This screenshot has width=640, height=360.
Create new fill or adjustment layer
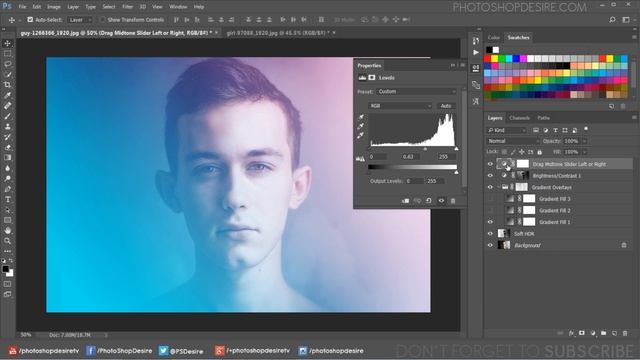click(x=593, y=333)
